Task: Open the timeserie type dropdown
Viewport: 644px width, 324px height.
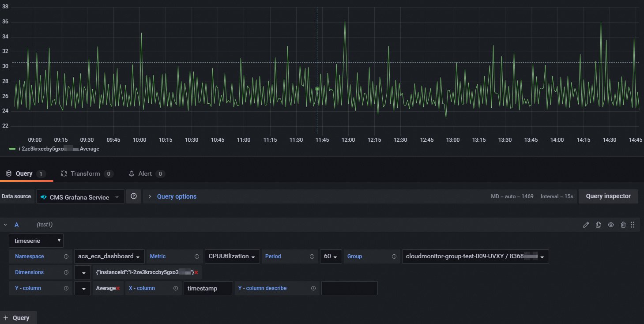Action: point(36,240)
